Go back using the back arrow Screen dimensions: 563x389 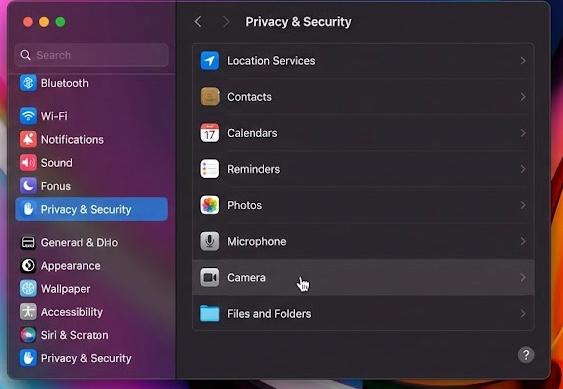pos(198,22)
